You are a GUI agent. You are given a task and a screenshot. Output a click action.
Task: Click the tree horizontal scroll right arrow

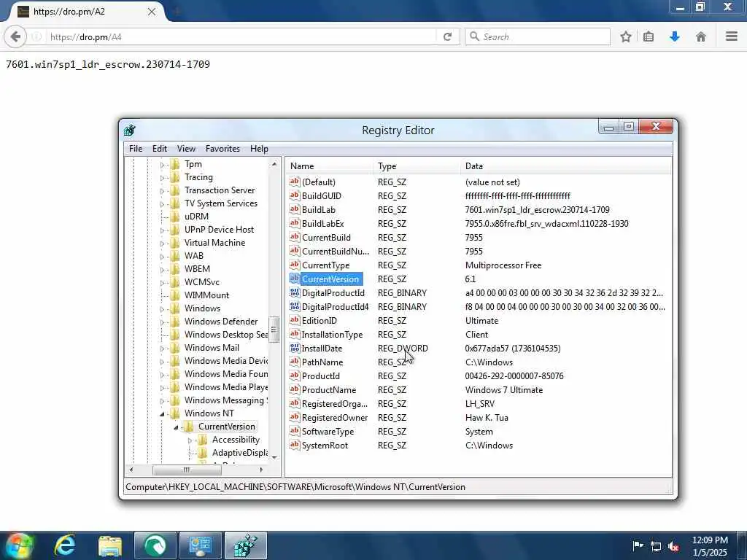261,470
